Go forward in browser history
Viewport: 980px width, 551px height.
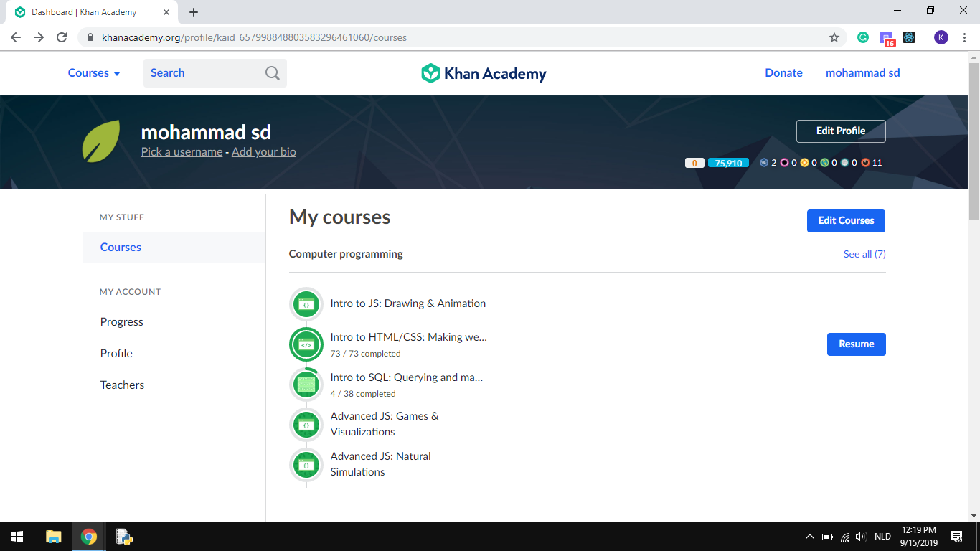coord(39,37)
